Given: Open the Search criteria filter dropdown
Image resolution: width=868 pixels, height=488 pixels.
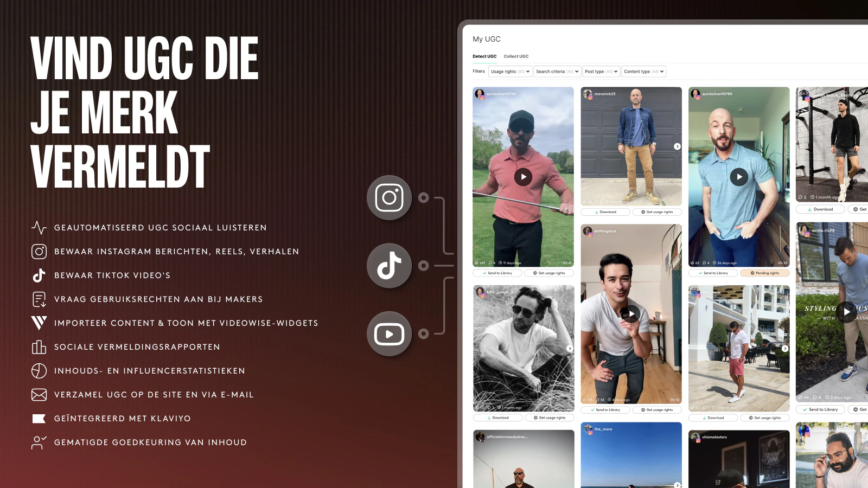Looking at the screenshot, I should pyautogui.click(x=557, y=72).
